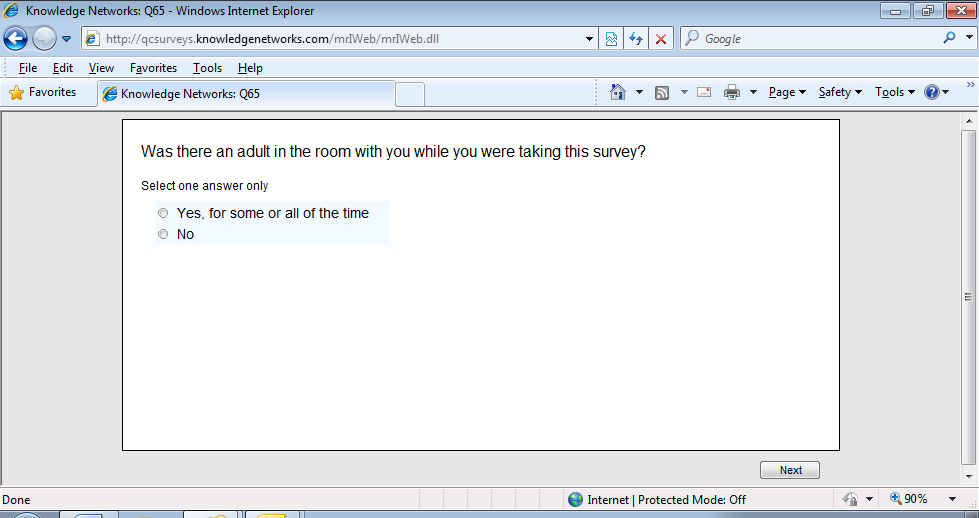Click the Read Mail icon
The width and height of the screenshot is (979, 518).
point(704,92)
